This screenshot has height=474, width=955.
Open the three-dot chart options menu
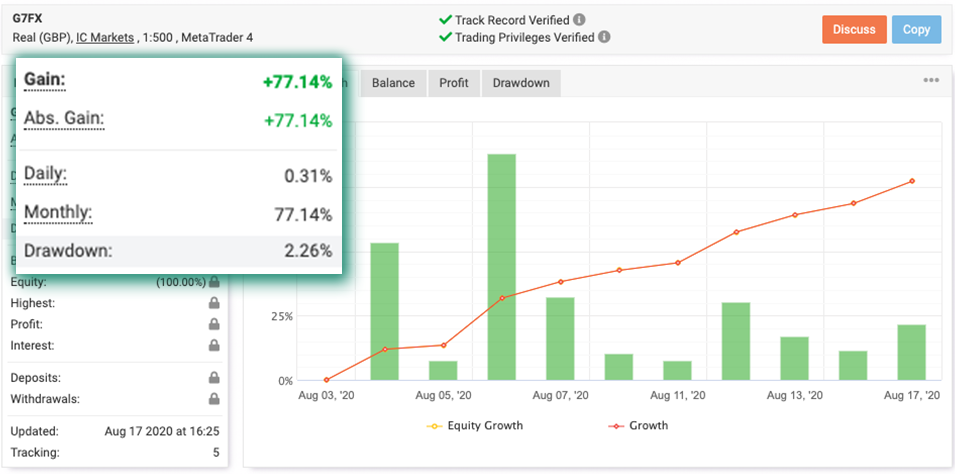tap(930, 81)
